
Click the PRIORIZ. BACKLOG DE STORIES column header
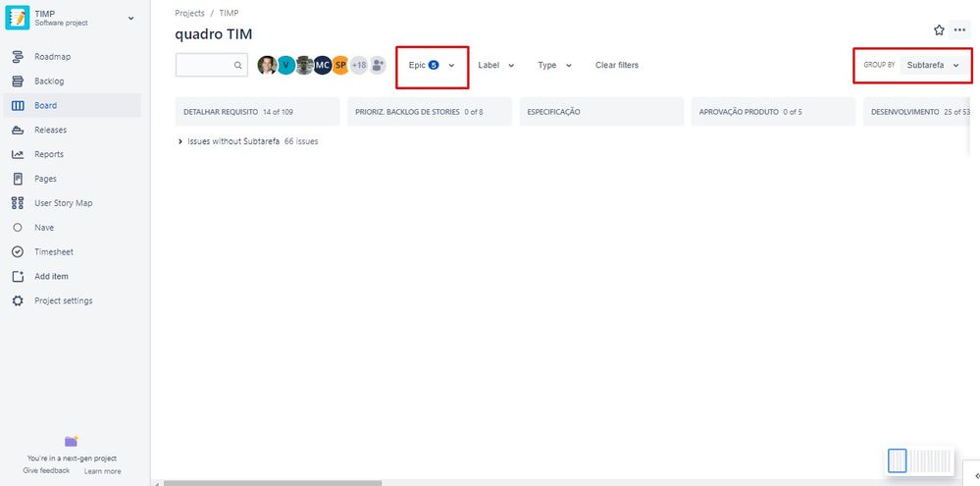click(x=430, y=112)
